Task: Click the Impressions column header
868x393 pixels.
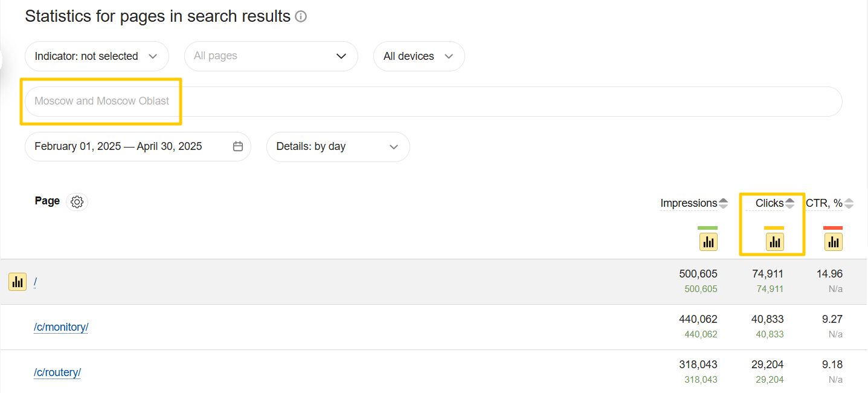Action: [x=689, y=203]
